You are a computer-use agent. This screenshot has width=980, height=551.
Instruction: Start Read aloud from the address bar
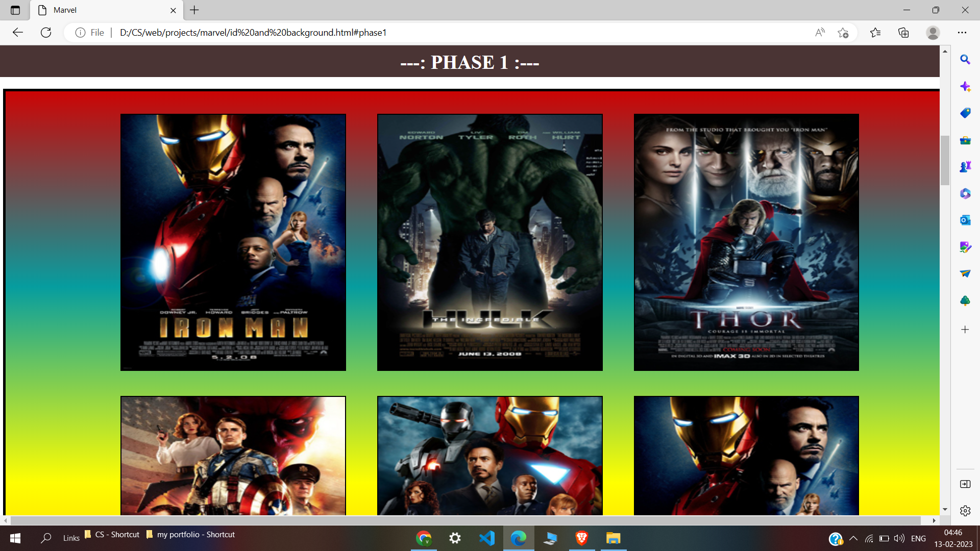click(820, 32)
